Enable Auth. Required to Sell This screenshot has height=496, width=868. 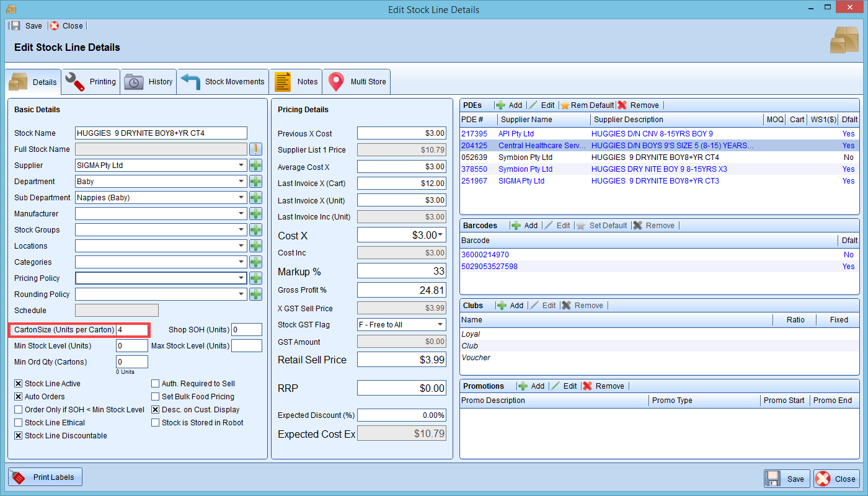156,384
